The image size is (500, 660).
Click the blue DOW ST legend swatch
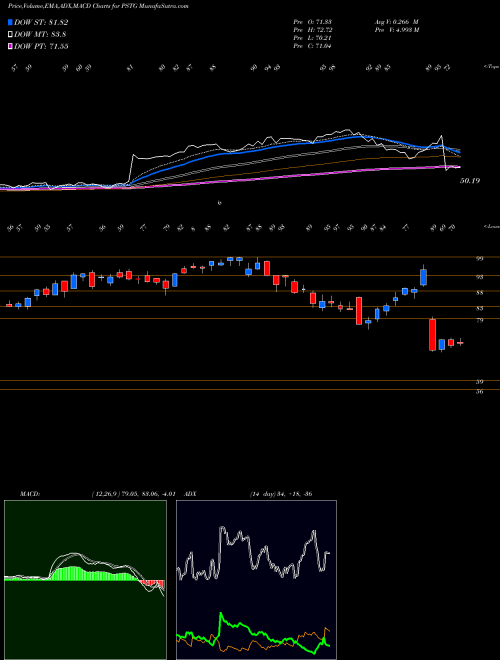point(11,23)
